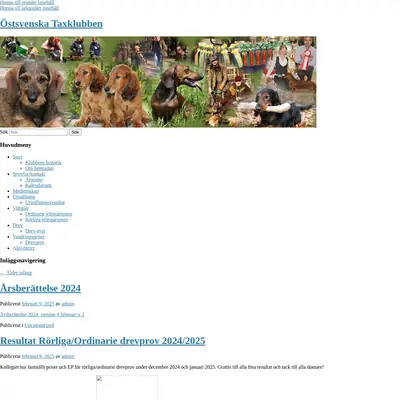This screenshot has width=400, height=400.
Task: Open Utställningsresultat submenu link
Action: [x=45, y=202]
